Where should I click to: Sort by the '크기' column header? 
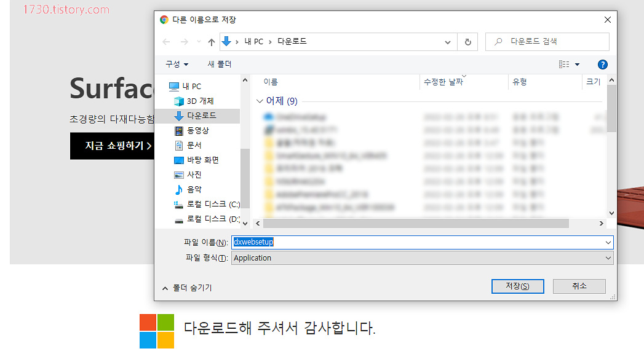pyautogui.click(x=593, y=82)
